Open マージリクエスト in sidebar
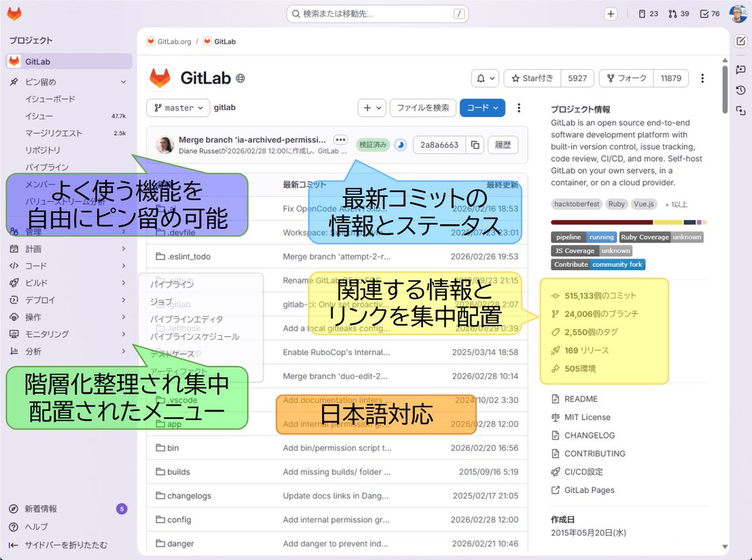This screenshot has height=560, width=752. click(69, 133)
